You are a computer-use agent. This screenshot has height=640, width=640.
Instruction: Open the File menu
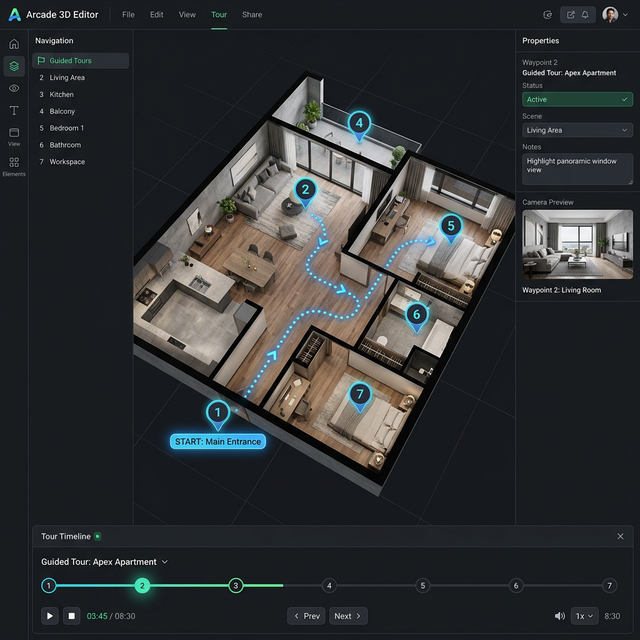(128, 15)
